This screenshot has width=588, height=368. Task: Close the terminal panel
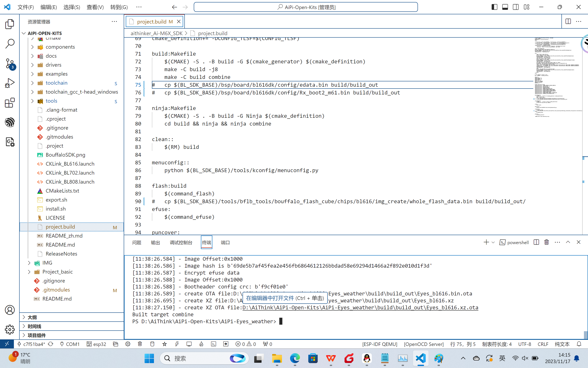[579, 242]
